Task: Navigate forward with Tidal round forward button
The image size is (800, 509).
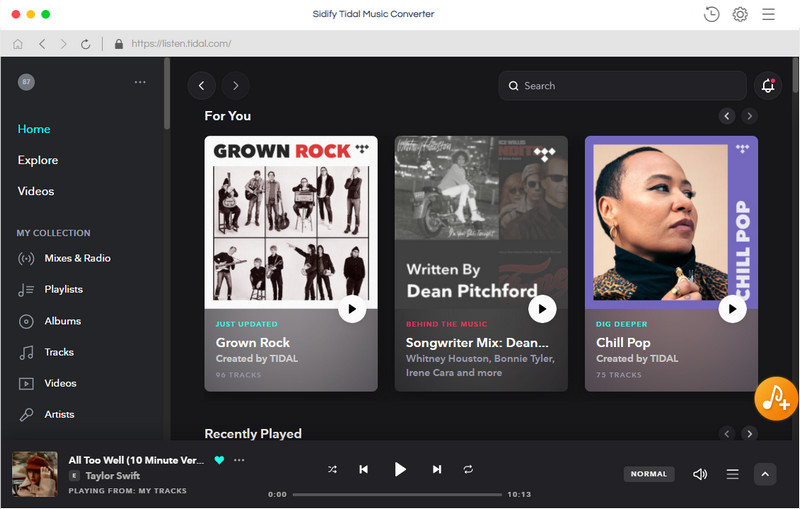Action: pyautogui.click(x=235, y=86)
